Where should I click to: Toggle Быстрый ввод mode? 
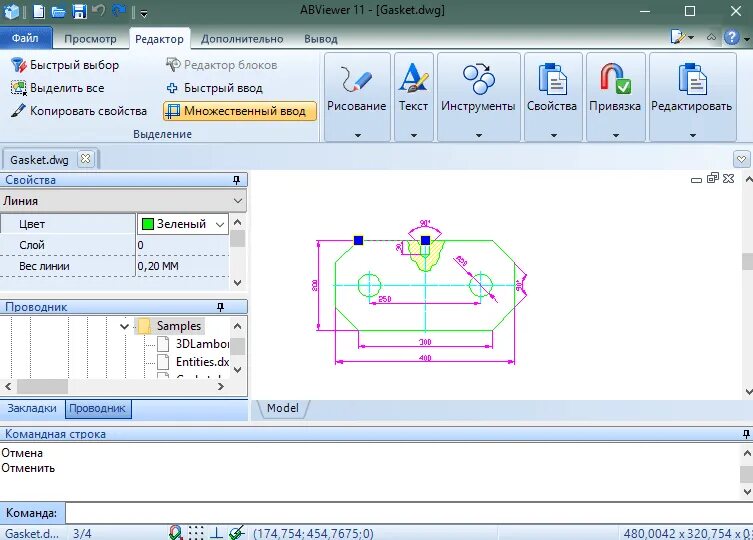click(x=214, y=88)
